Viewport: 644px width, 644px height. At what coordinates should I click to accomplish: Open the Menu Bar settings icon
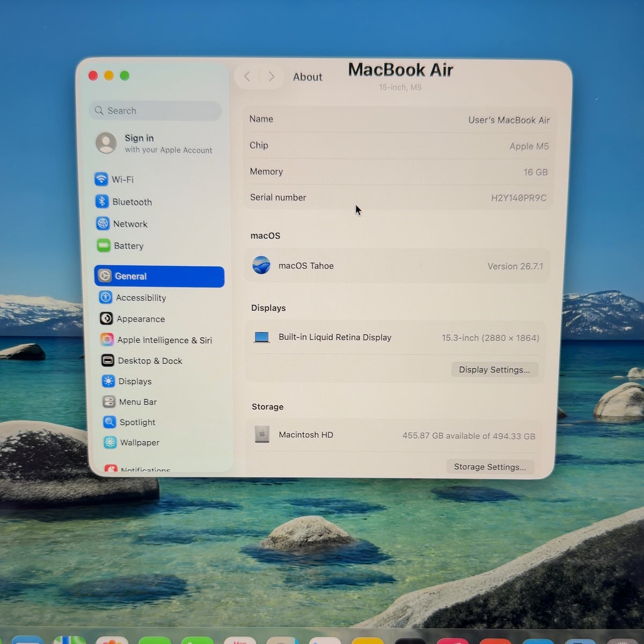pyautogui.click(x=109, y=401)
